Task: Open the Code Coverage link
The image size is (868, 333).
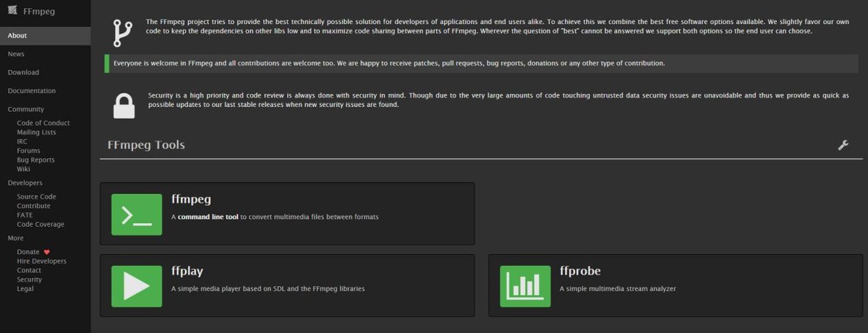Action: click(x=41, y=224)
